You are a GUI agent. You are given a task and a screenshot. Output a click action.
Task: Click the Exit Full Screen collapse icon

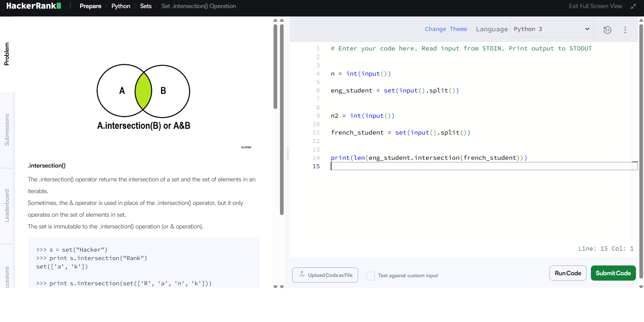(x=634, y=6)
